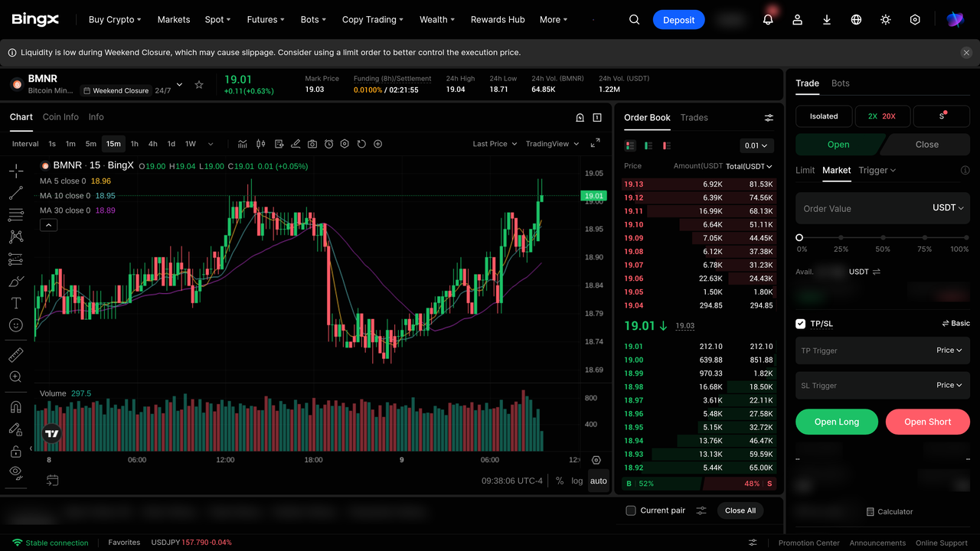Change candlestick chart type icon

(260, 144)
